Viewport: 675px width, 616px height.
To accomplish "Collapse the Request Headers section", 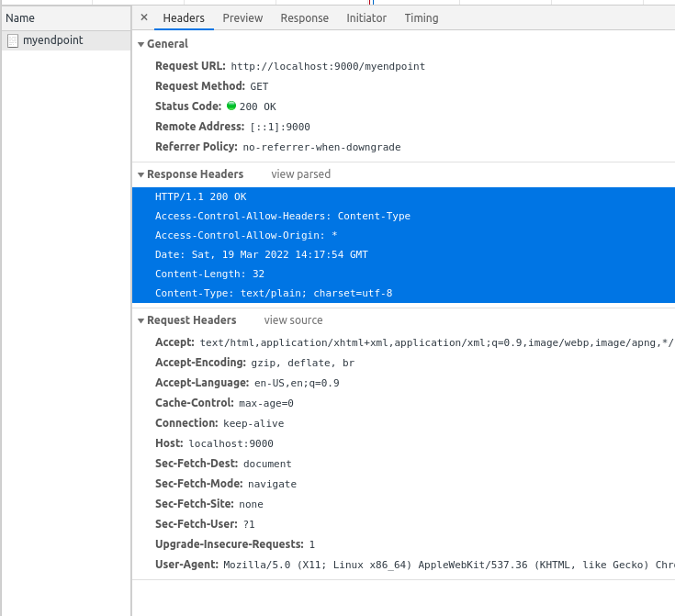I will pyautogui.click(x=141, y=320).
